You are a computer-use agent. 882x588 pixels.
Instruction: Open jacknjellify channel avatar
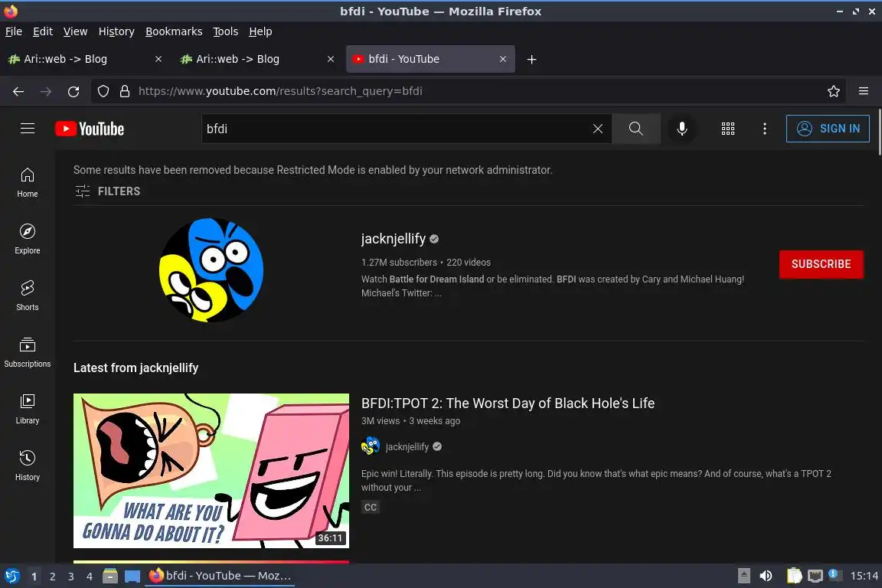[x=211, y=270]
